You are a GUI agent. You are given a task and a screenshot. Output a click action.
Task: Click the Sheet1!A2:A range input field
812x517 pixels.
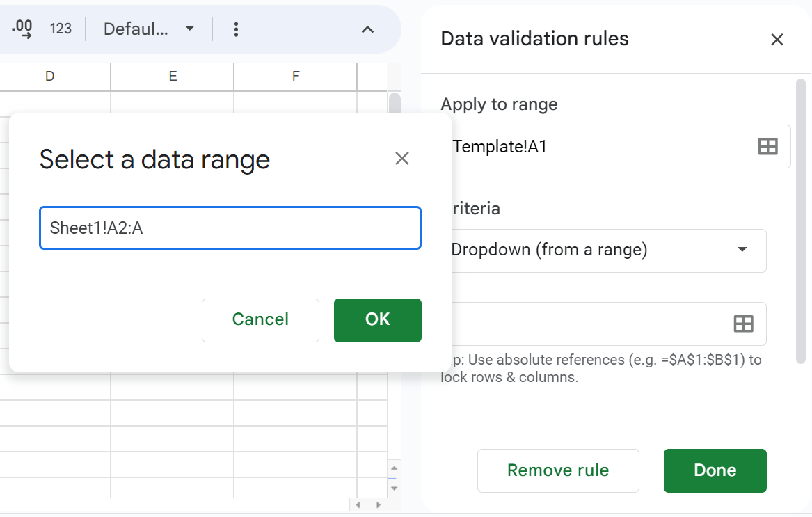point(230,228)
